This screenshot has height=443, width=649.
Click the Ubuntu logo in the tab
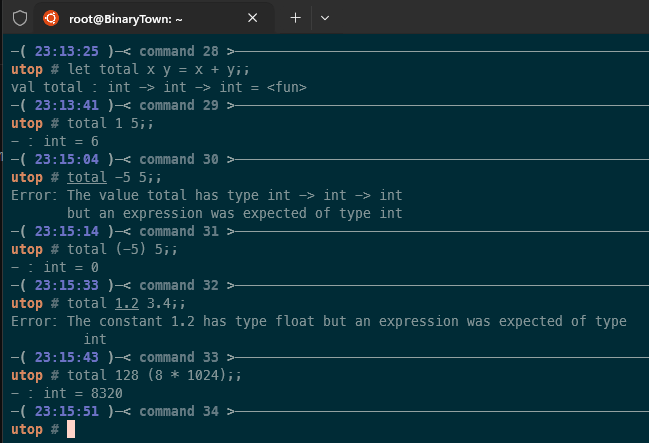(50, 18)
